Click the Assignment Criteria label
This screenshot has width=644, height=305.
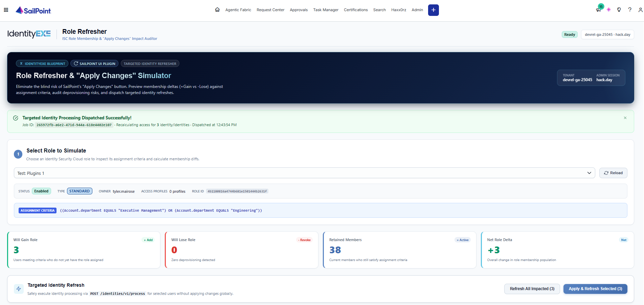(38, 211)
